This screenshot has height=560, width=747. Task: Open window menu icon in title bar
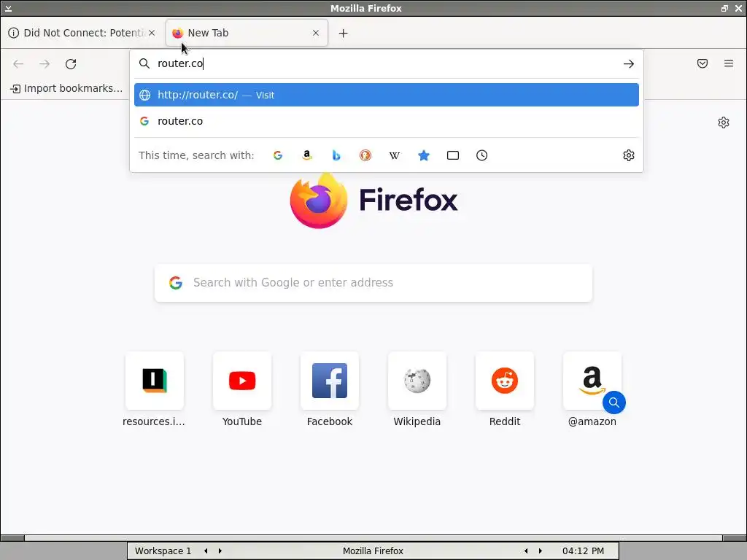point(8,8)
